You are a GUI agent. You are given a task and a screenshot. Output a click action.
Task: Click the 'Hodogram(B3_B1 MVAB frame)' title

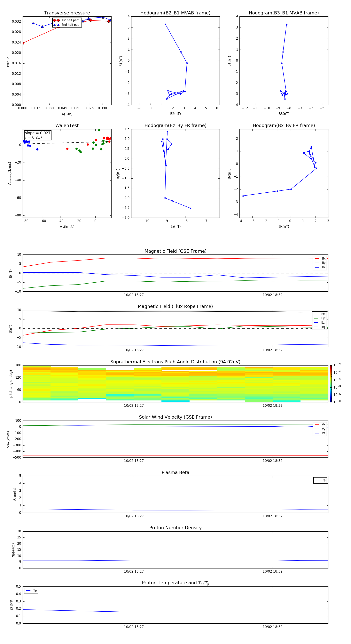point(284,13)
